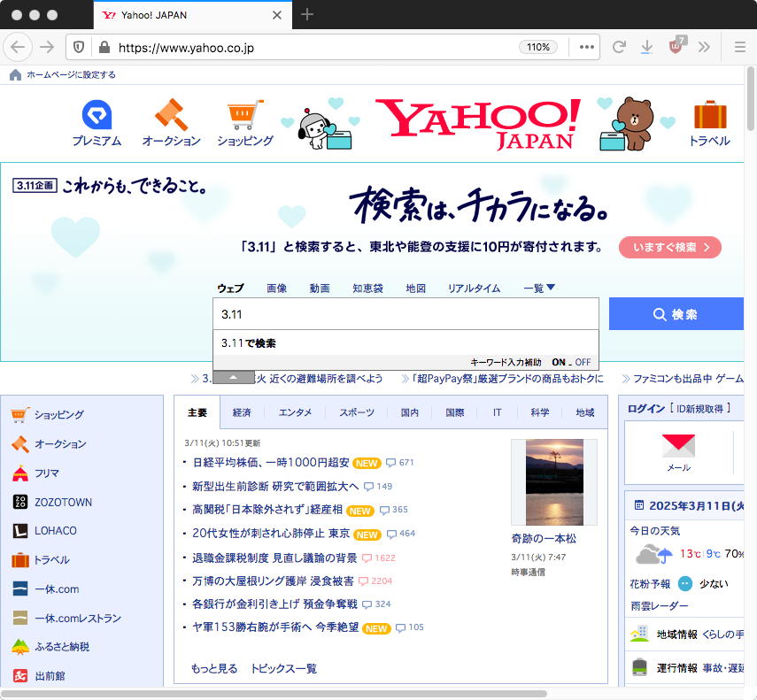Image resolution: width=757 pixels, height=700 pixels.
Task: Switch to the エンタメ news tab
Action: 296,412
